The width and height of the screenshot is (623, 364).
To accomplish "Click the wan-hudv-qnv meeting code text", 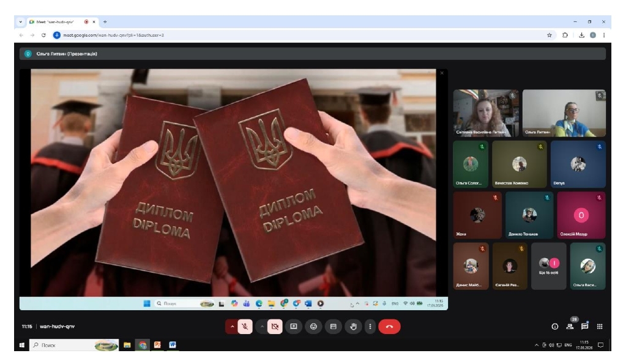I will (57, 326).
